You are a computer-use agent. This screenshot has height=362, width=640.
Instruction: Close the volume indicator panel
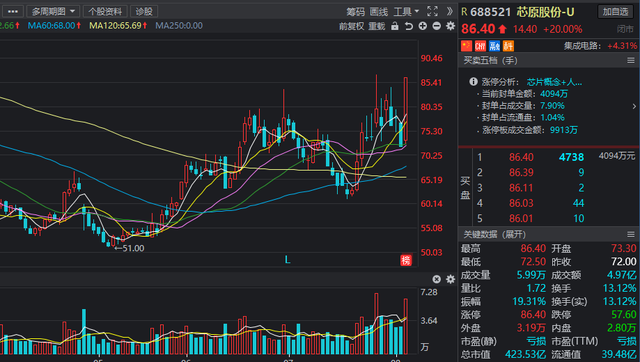[436, 279]
